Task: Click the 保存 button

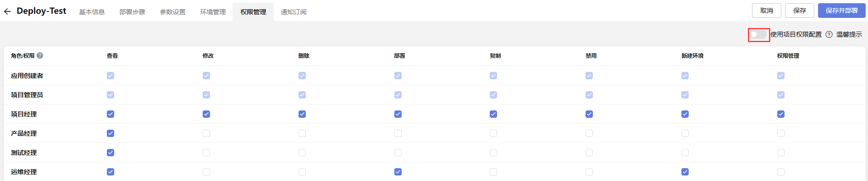Action: click(x=800, y=11)
